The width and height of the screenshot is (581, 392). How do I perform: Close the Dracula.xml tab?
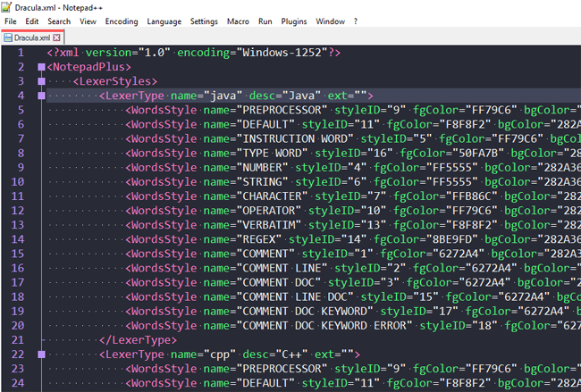point(58,38)
